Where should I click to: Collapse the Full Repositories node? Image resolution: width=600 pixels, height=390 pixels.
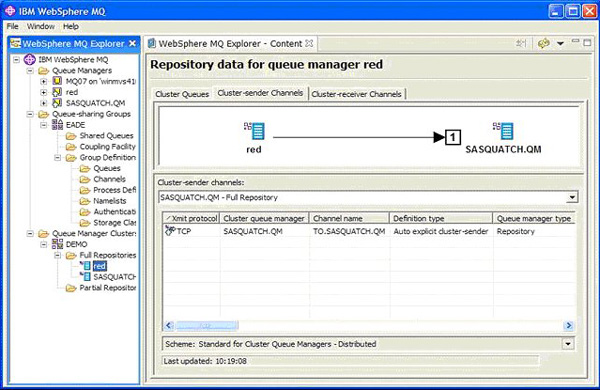pos(58,255)
